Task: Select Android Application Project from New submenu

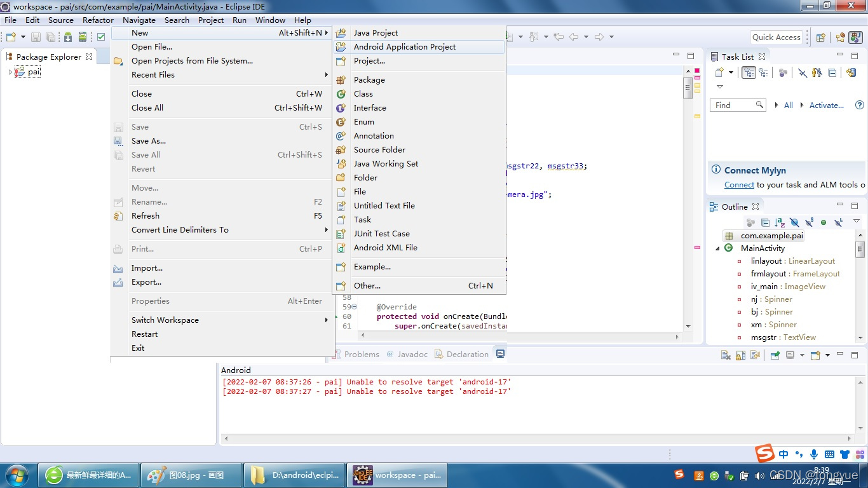Action: click(419, 47)
